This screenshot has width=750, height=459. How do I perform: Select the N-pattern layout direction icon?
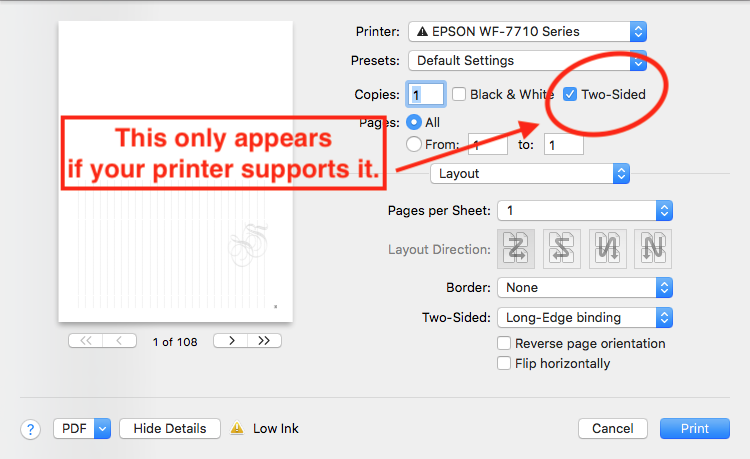click(653, 249)
